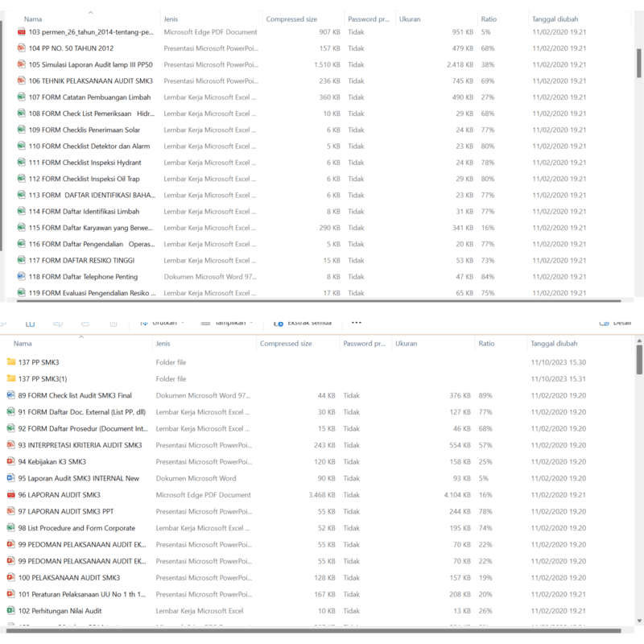The image size is (644, 644).
Task: Sort upper list by Ratio column header
Action: pyautogui.click(x=489, y=19)
